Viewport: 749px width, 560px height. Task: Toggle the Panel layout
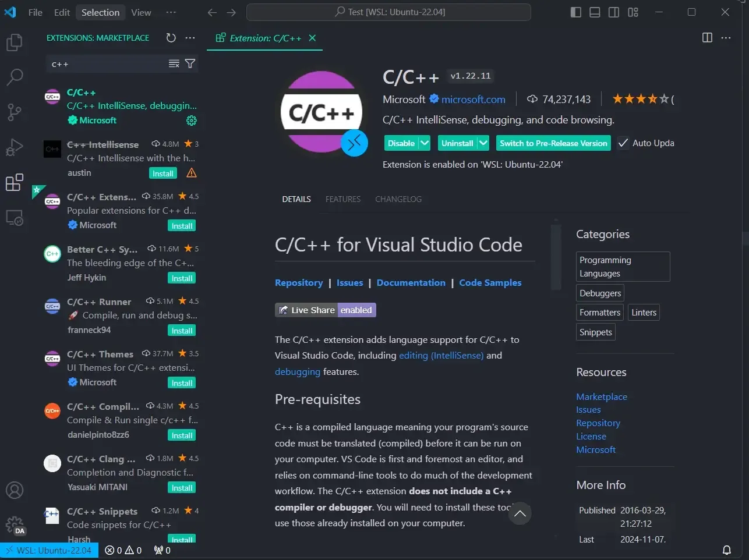pos(595,12)
